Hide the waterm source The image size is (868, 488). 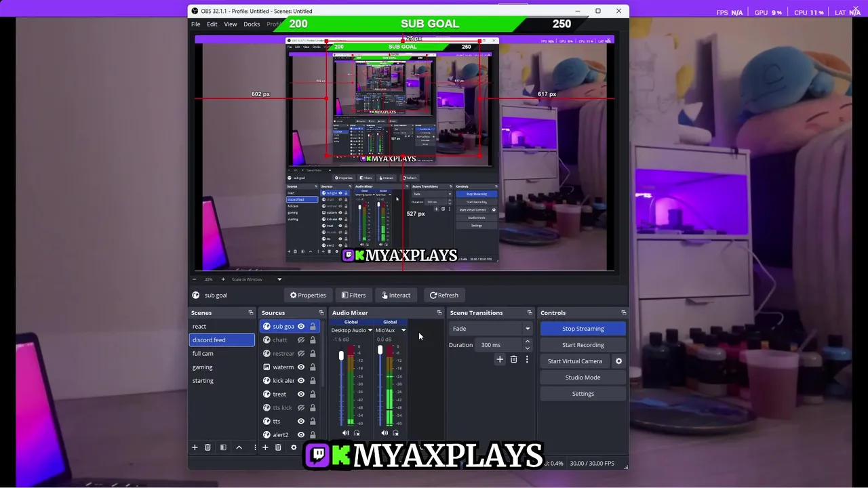pos(301,367)
